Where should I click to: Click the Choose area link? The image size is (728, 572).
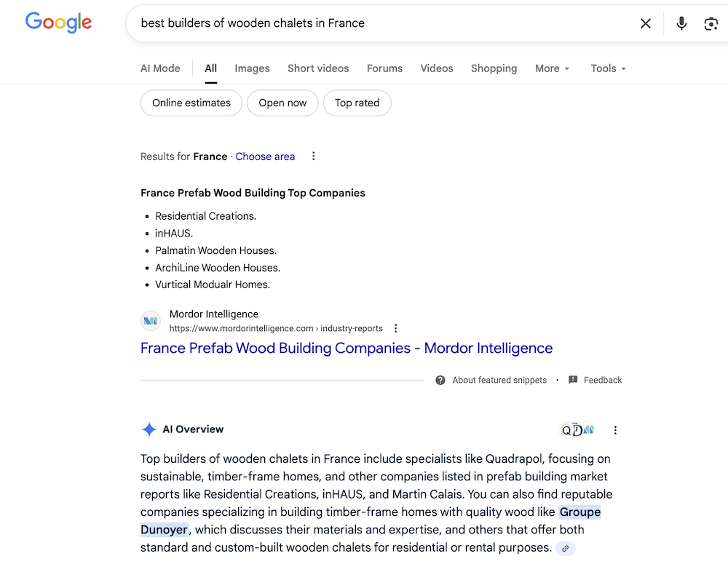(265, 156)
